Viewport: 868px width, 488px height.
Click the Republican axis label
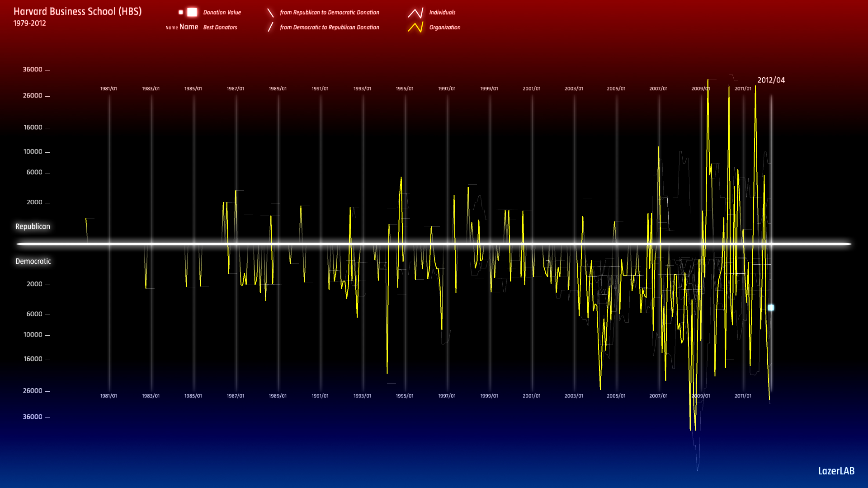[x=33, y=226]
